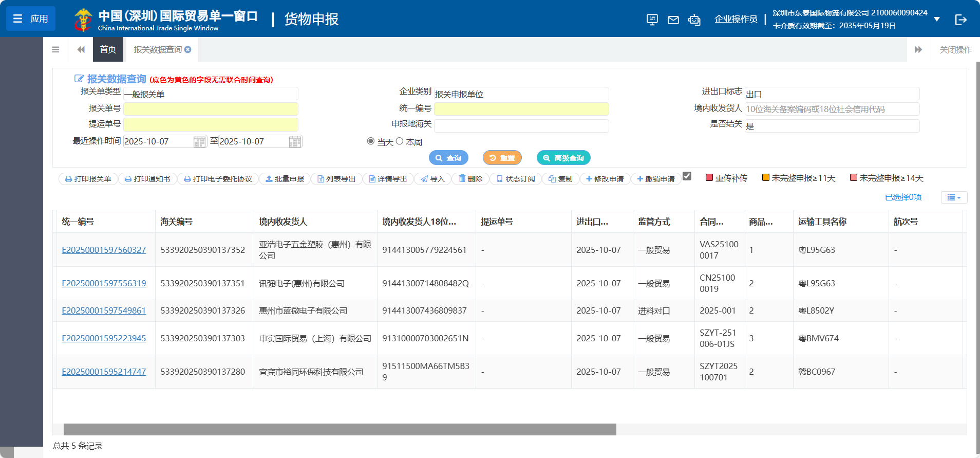Select the 当天 radio button
The image size is (980, 458).
(371, 141)
